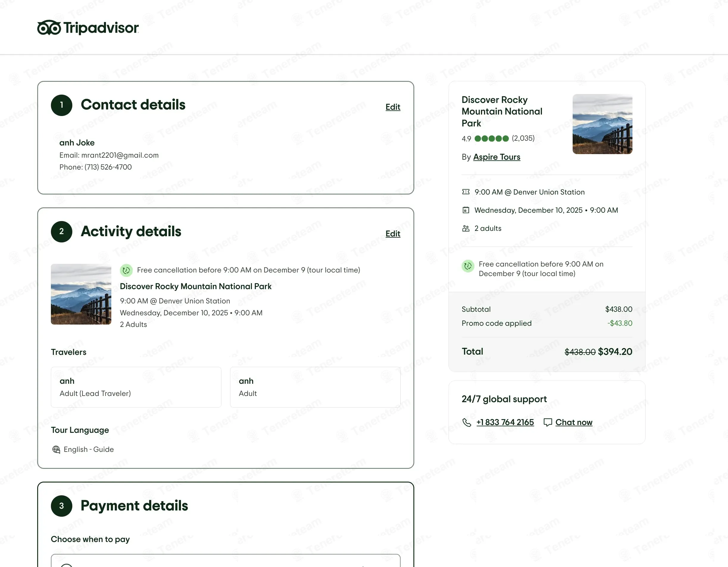Open the Aspire Tours operator link
The image size is (728, 567).
click(496, 157)
